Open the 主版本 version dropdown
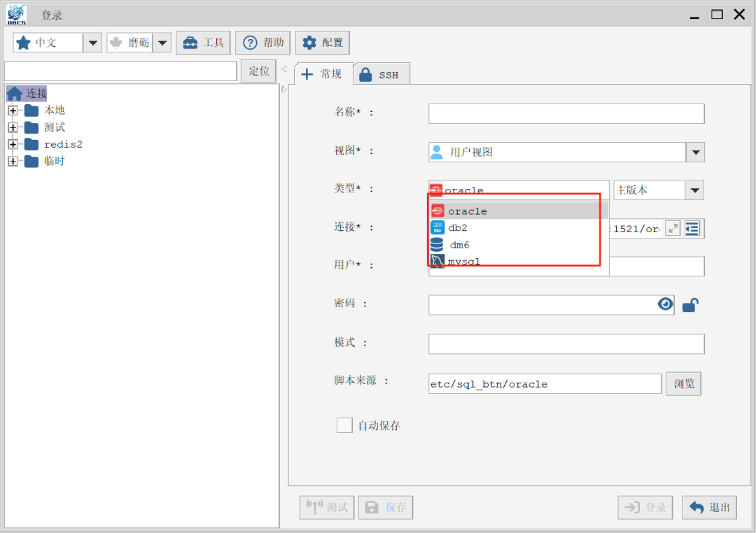 tap(694, 190)
